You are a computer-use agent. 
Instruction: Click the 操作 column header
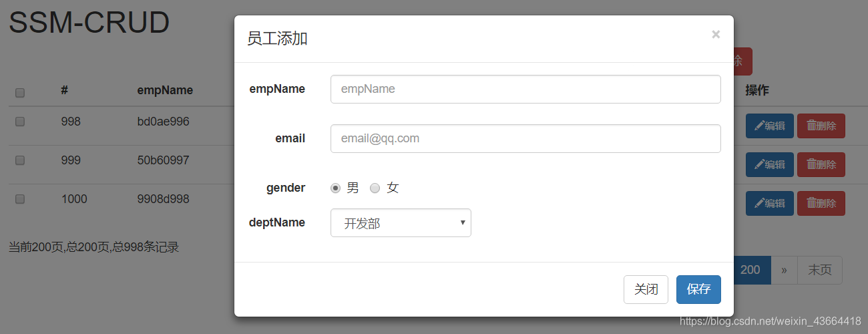(757, 90)
